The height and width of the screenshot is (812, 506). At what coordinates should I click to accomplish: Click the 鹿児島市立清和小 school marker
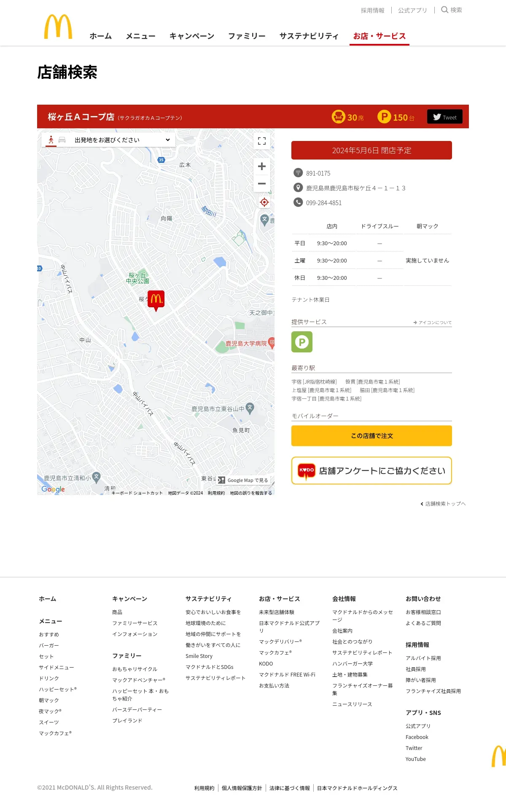(x=97, y=477)
